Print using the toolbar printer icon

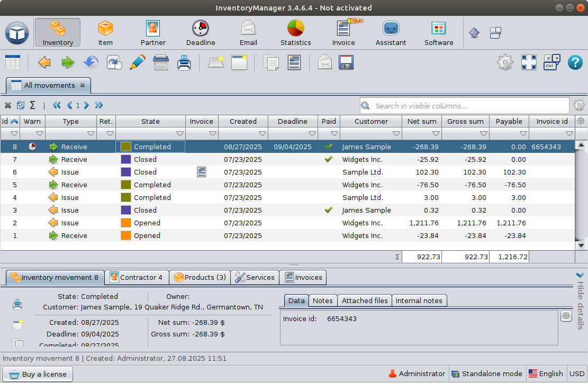(184, 62)
